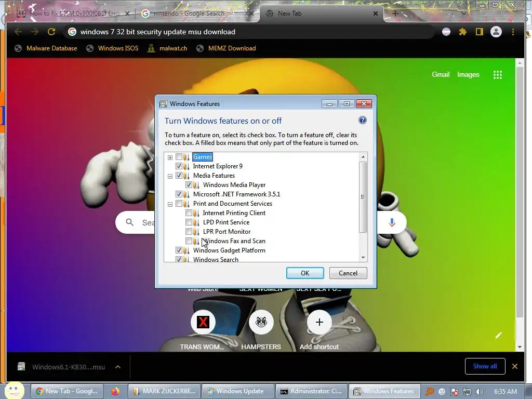Click the browser back arrow
The width and height of the screenshot is (532, 399).
click(x=18, y=32)
